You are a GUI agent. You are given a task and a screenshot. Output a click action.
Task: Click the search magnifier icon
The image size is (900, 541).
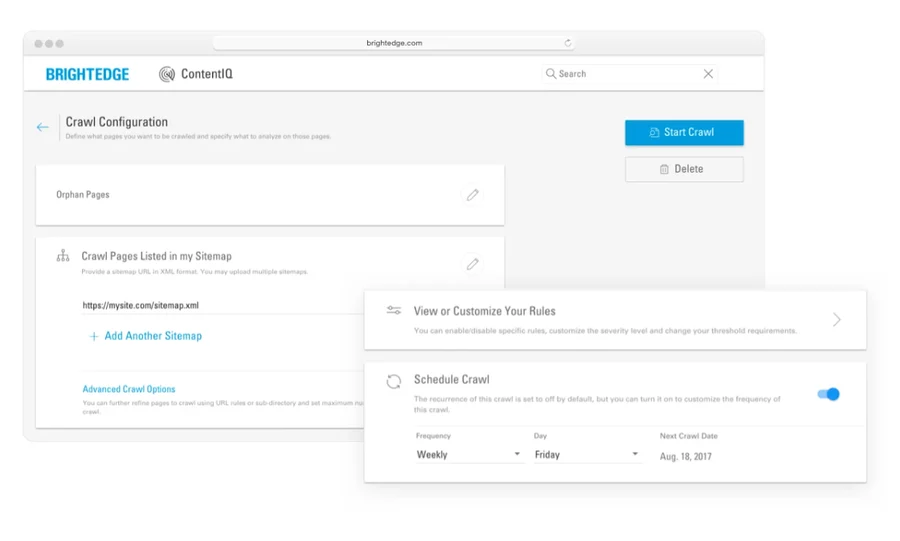[x=550, y=73]
